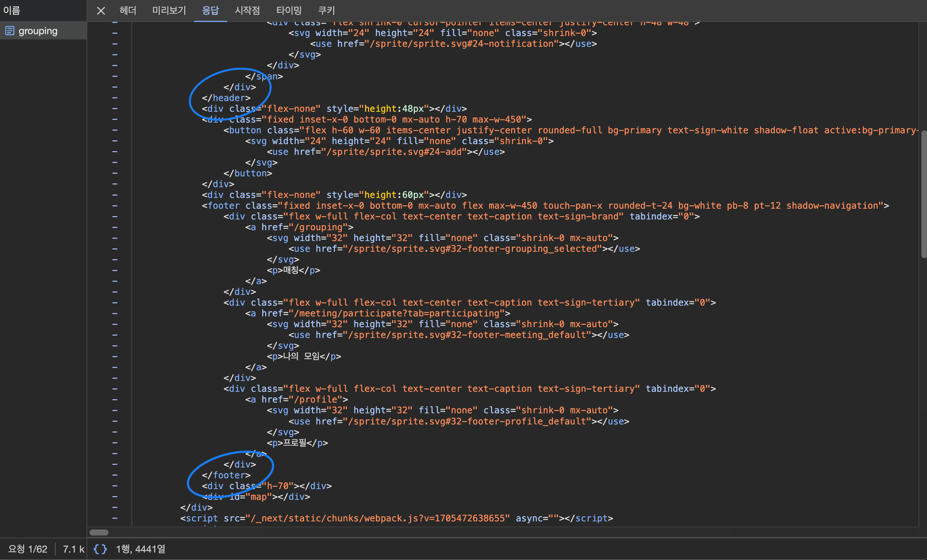Click the 요청 1/62 status text

(x=28, y=549)
